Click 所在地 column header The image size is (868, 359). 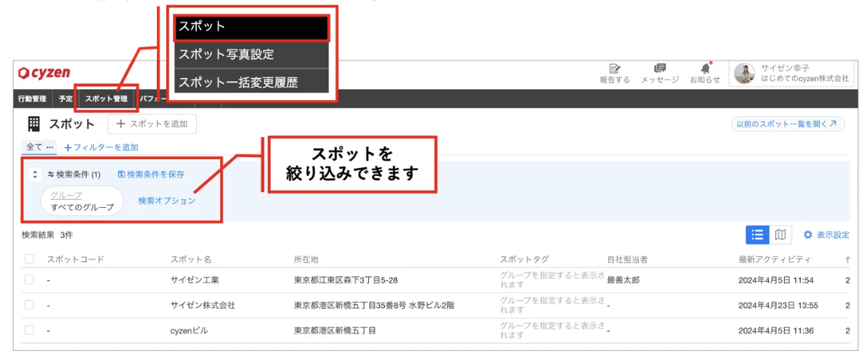tap(306, 259)
